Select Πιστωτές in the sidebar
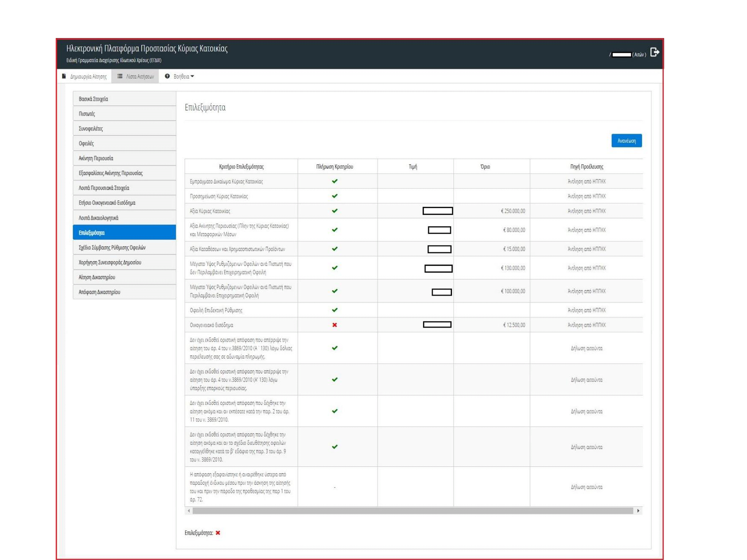This screenshot has width=747, height=560. 124,114
